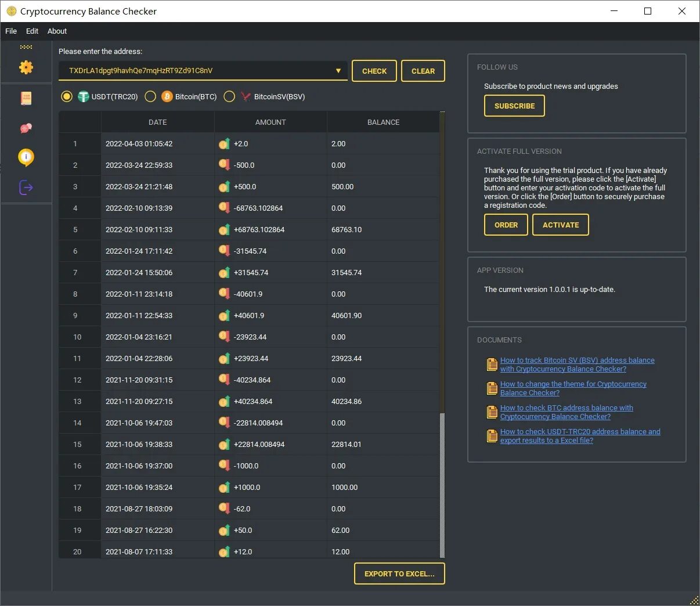Click the CHECK button
Image resolution: width=700 pixels, height=606 pixels.
point(374,71)
